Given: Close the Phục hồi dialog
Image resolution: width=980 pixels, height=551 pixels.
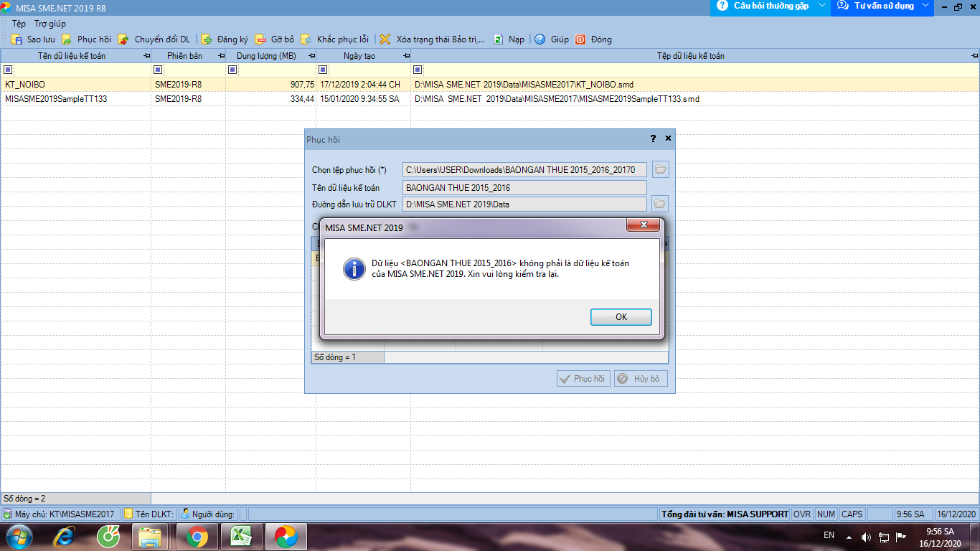Looking at the screenshot, I should click(668, 138).
